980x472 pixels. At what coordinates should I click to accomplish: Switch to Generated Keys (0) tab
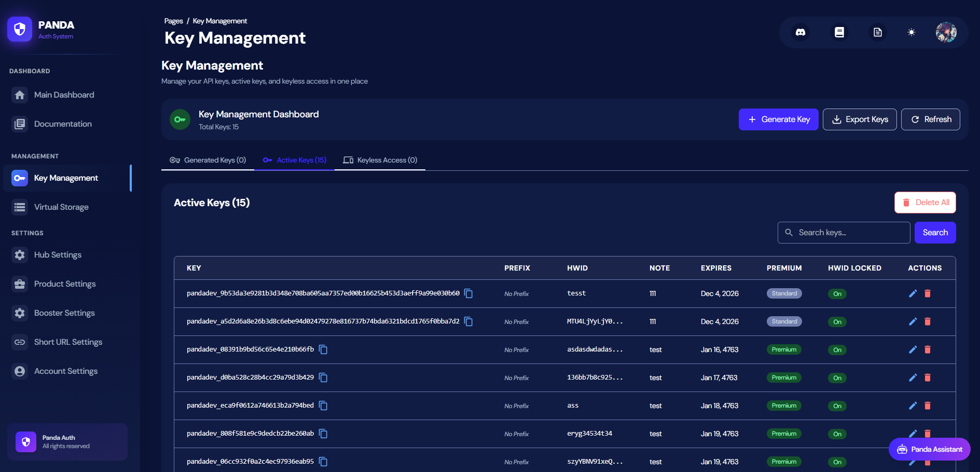[208, 160]
